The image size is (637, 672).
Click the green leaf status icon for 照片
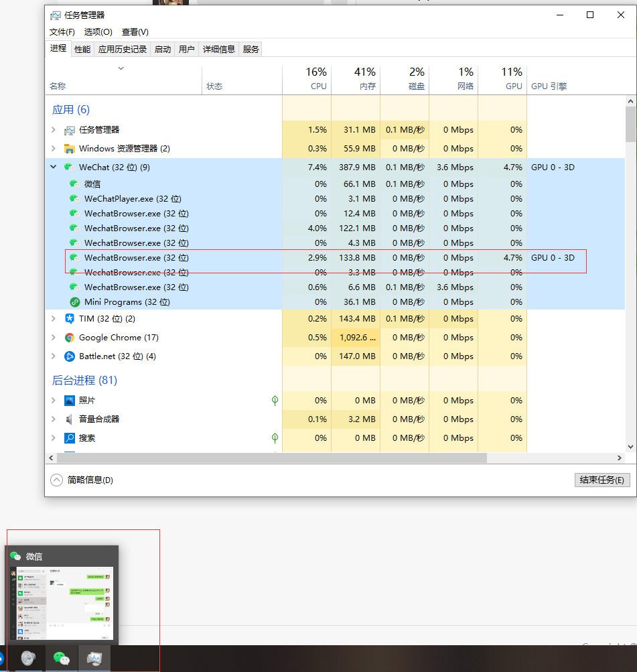(x=275, y=400)
